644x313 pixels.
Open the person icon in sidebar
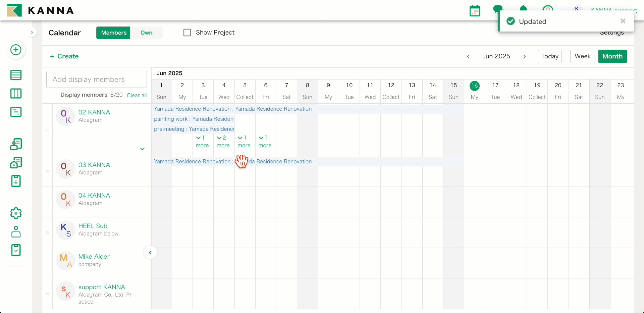(16, 232)
